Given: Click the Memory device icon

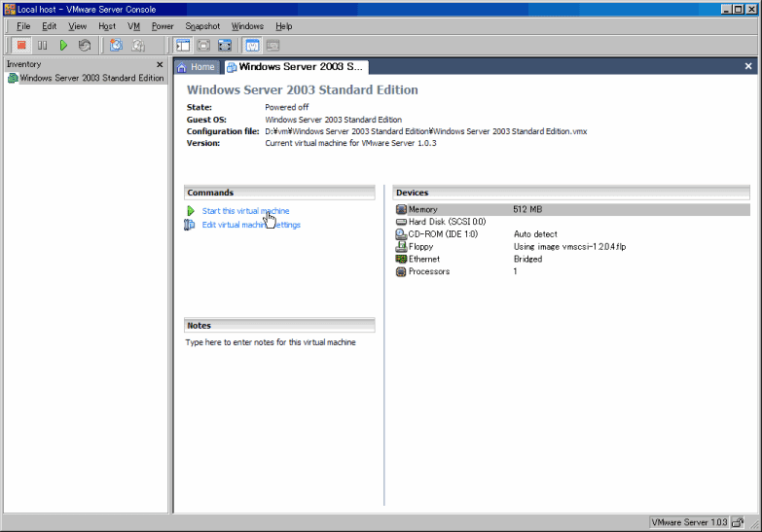Looking at the screenshot, I should pos(401,209).
